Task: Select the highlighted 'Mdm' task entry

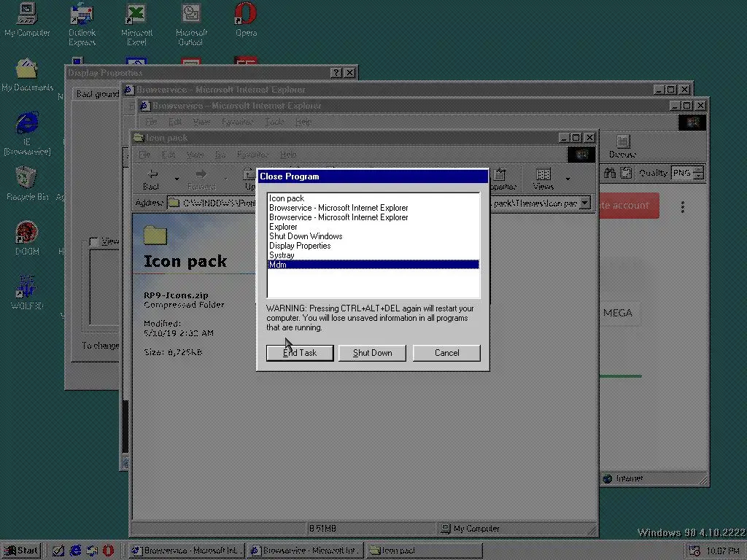Action: click(373, 265)
